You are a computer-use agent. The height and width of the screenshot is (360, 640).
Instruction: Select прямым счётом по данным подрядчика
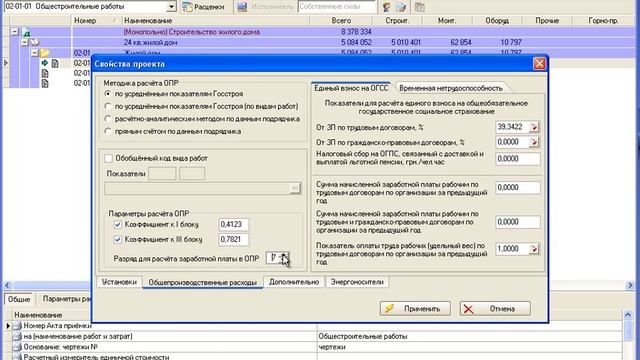108,131
